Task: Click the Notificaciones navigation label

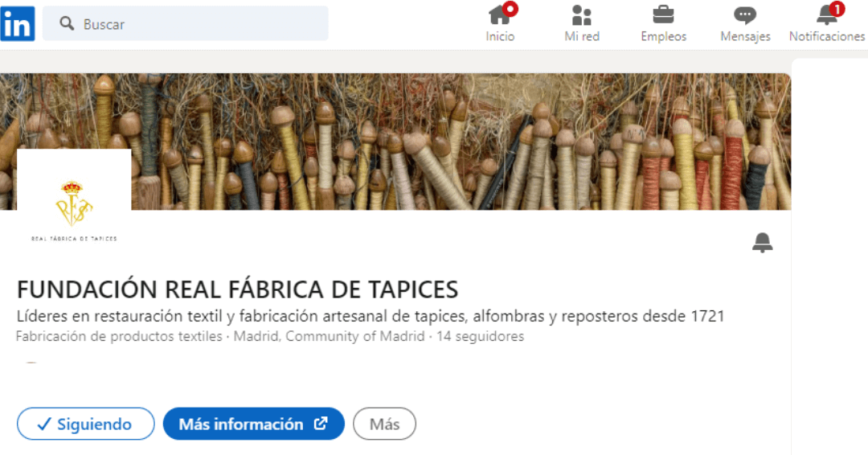Action: point(827,36)
